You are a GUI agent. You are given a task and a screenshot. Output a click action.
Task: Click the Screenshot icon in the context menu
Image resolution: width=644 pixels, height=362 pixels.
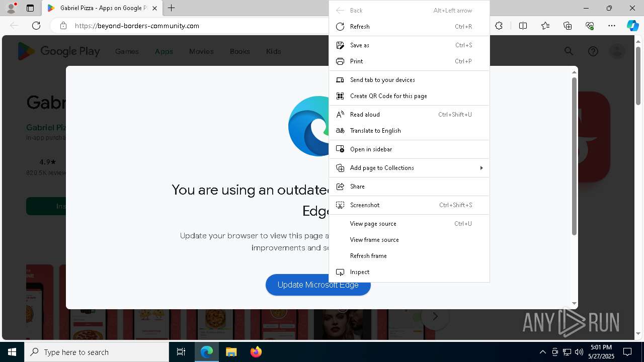pos(340,205)
